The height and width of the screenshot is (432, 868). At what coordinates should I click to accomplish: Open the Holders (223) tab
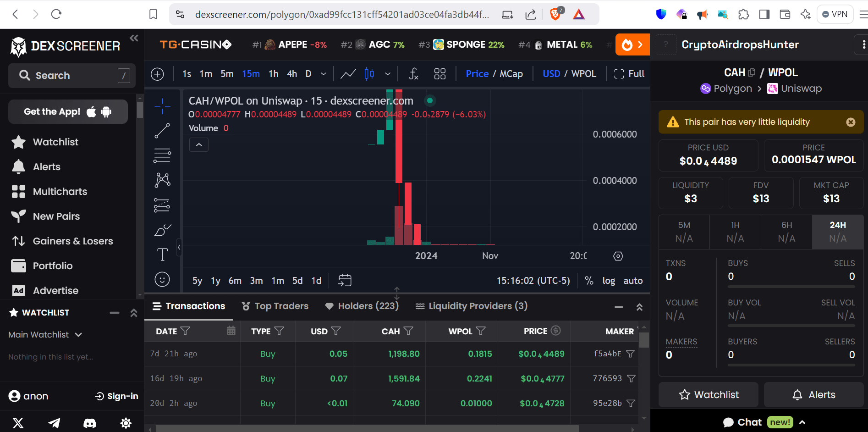pos(362,306)
